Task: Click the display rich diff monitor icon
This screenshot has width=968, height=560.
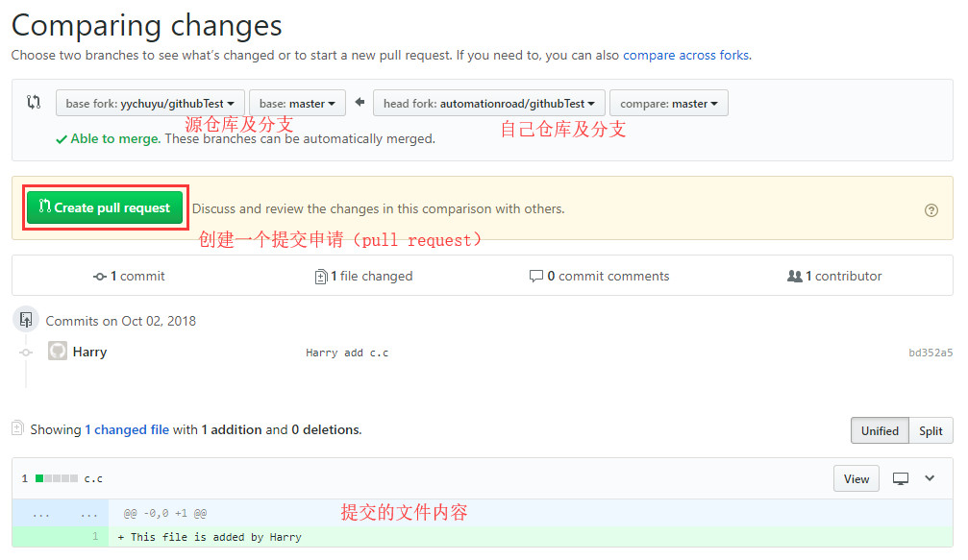Action: pos(901,478)
